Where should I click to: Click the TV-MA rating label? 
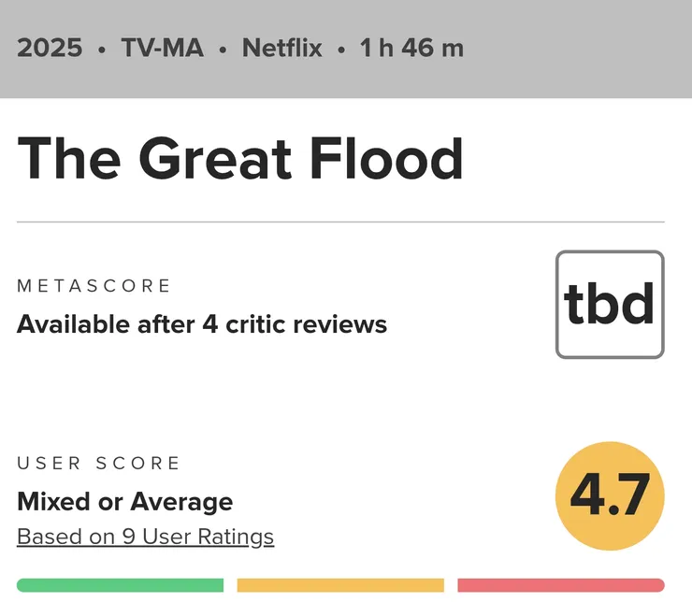pos(162,48)
